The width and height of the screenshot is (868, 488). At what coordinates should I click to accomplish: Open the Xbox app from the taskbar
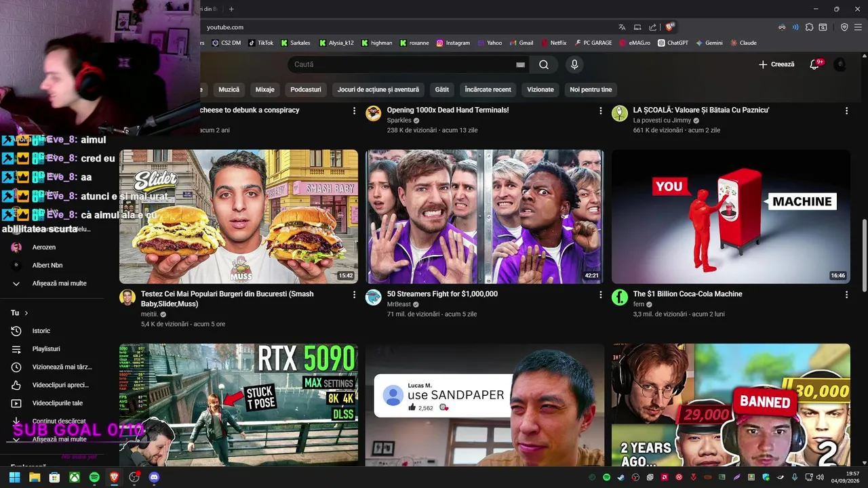tap(74, 477)
